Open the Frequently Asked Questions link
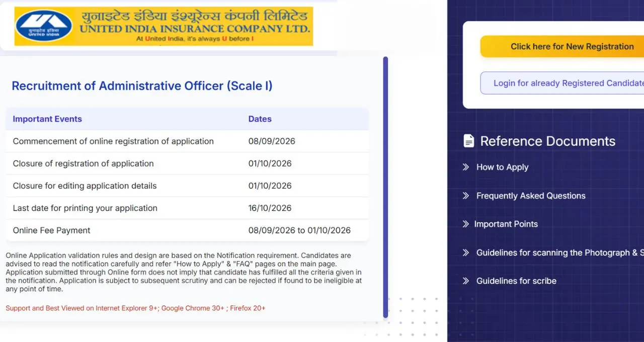This screenshot has height=342, width=644. (531, 196)
